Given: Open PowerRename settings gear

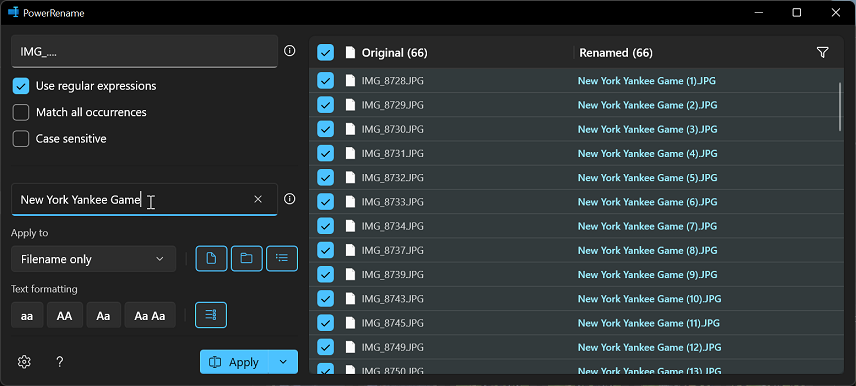Looking at the screenshot, I should pos(24,361).
